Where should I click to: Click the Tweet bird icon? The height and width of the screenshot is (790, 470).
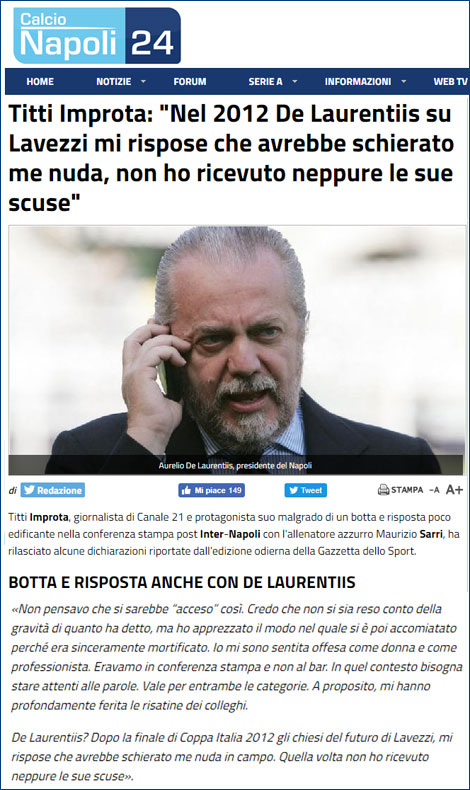pyautogui.click(x=293, y=490)
